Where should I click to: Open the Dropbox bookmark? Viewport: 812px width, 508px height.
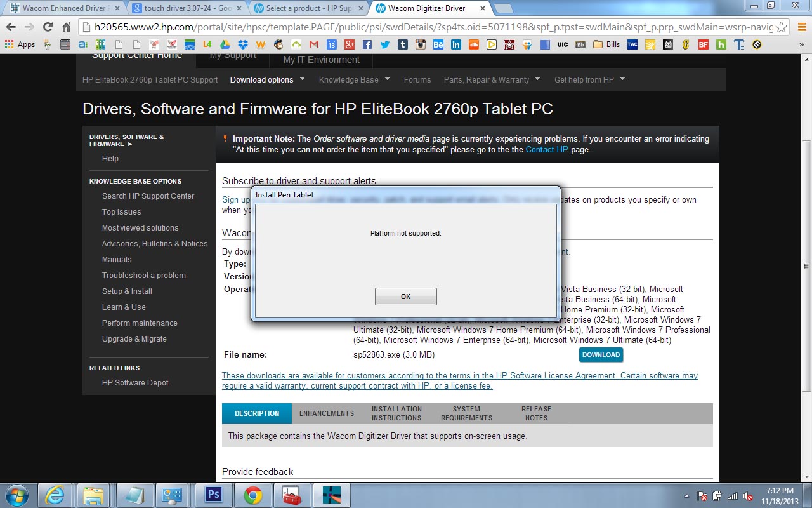(243, 44)
